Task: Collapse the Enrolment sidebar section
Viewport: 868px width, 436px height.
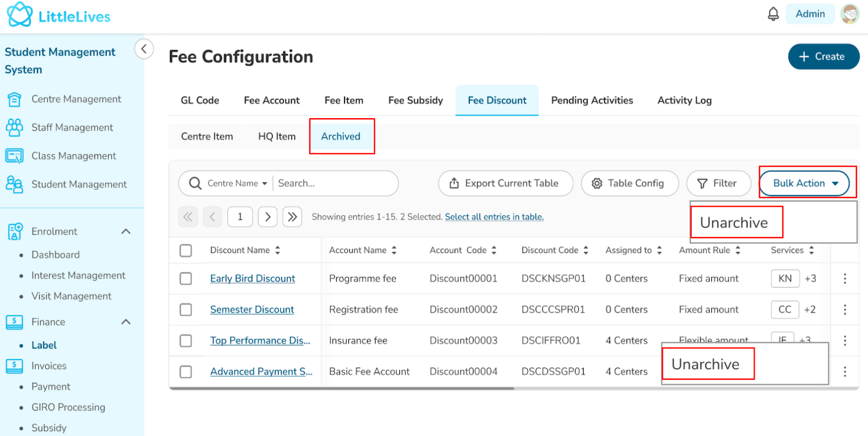Action: (126, 232)
